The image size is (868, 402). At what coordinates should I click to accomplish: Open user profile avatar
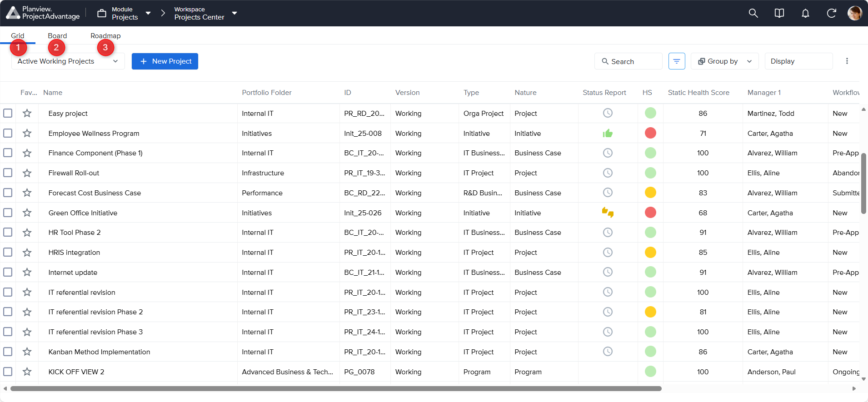pos(854,13)
